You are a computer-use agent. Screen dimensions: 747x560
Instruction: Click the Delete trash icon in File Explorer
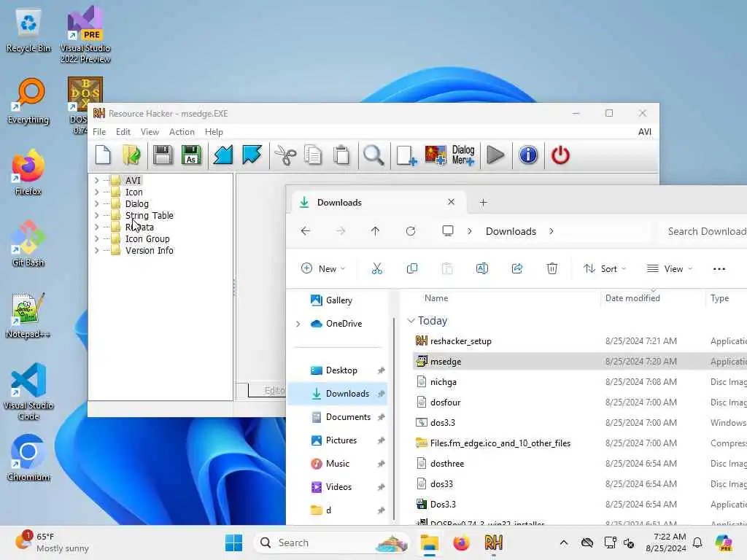[x=551, y=268]
